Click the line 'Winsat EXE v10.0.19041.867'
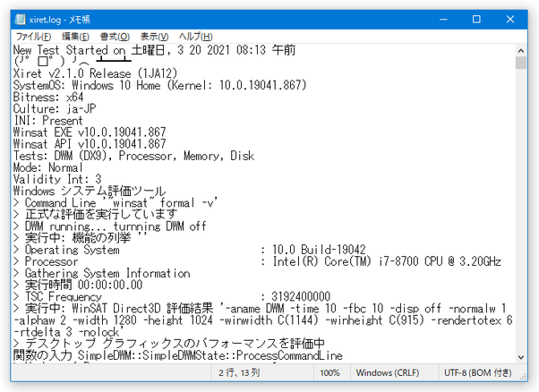Screen dimensions: 539x392 (x=90, y=132)
